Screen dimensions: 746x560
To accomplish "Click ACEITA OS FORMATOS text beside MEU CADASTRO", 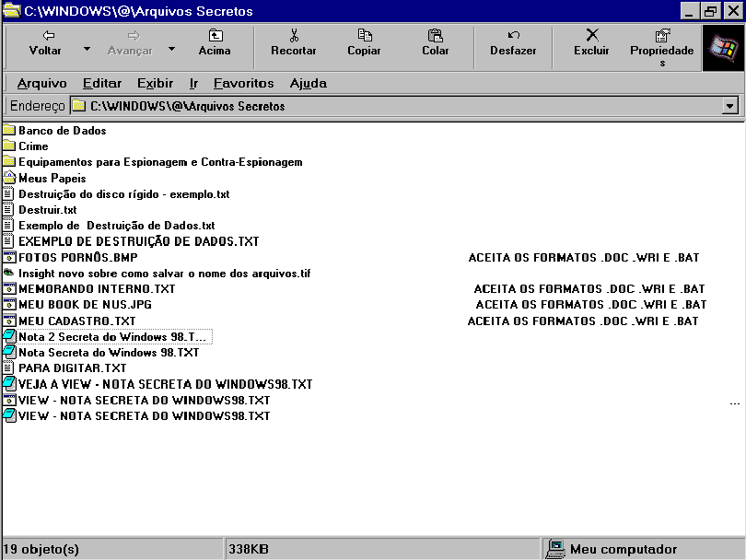I will pos(583,321).
